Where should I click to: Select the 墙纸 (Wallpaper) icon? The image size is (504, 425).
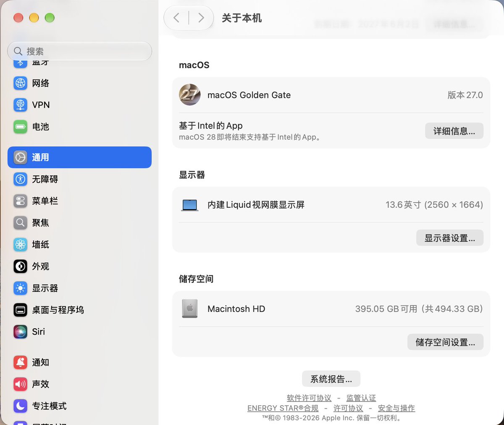tap(20, 245)
